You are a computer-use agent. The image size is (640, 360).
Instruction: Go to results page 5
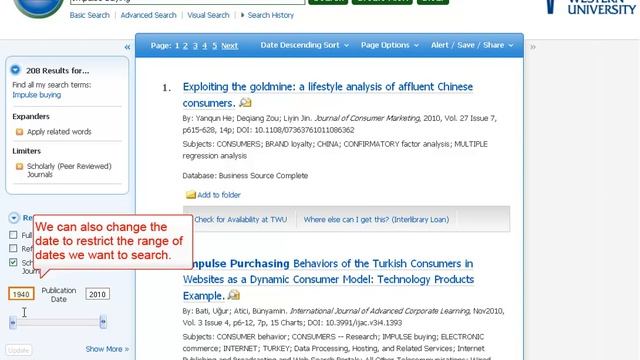pyautogui.click(x=214, y=46)
